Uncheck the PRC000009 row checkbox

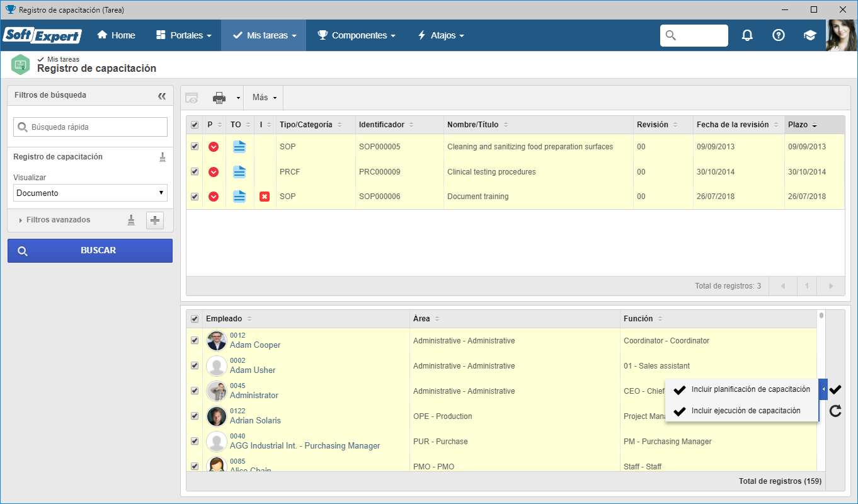[x=195, y=172]
